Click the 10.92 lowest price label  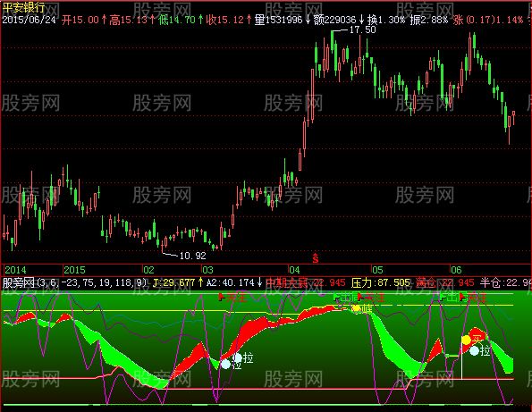[192, 256]
